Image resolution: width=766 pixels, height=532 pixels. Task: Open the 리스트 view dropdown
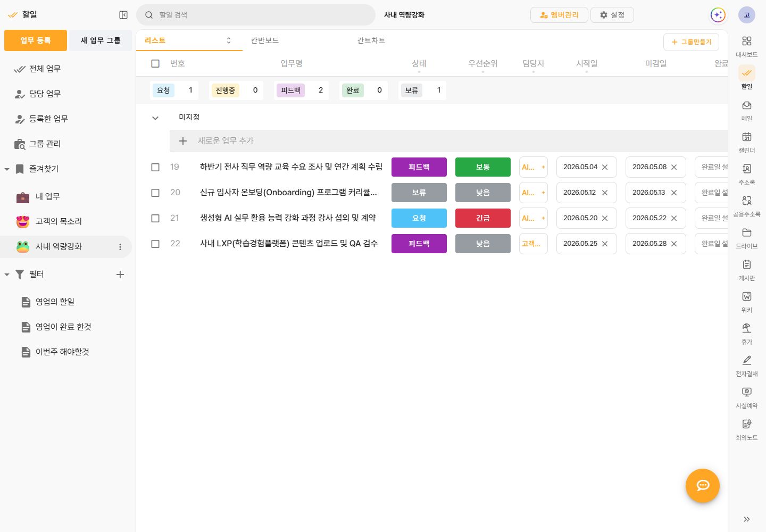coord(229,40)
